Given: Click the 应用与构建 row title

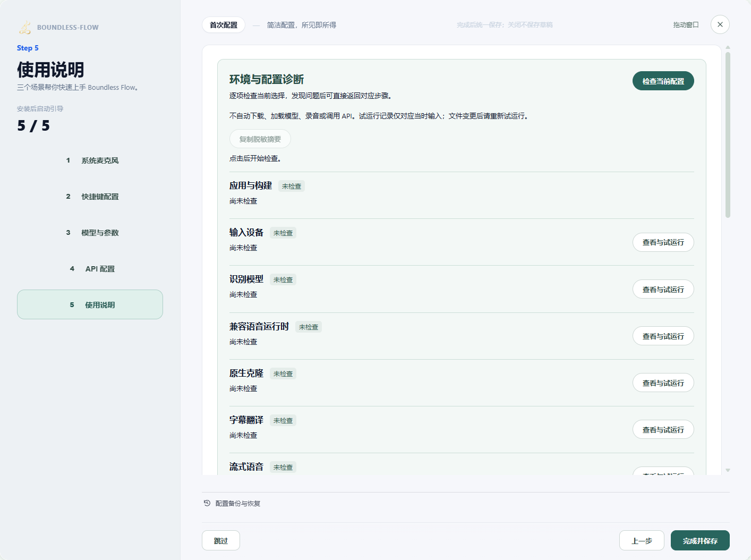Looking at the screenshot, I should coord(251,185).
